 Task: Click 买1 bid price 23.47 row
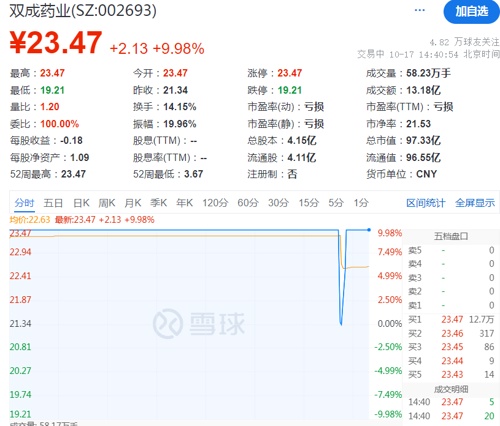[x=451, y=319]
